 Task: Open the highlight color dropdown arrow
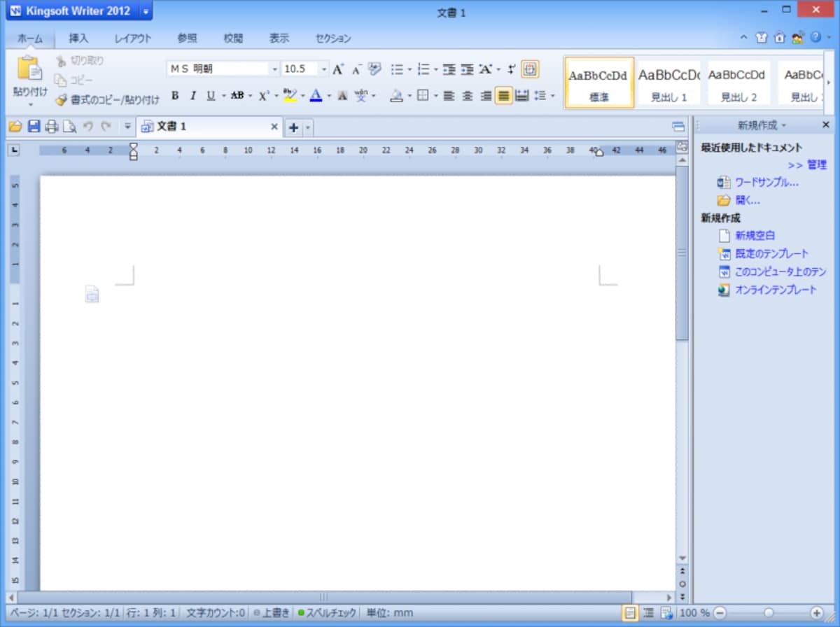pos(303,95)
